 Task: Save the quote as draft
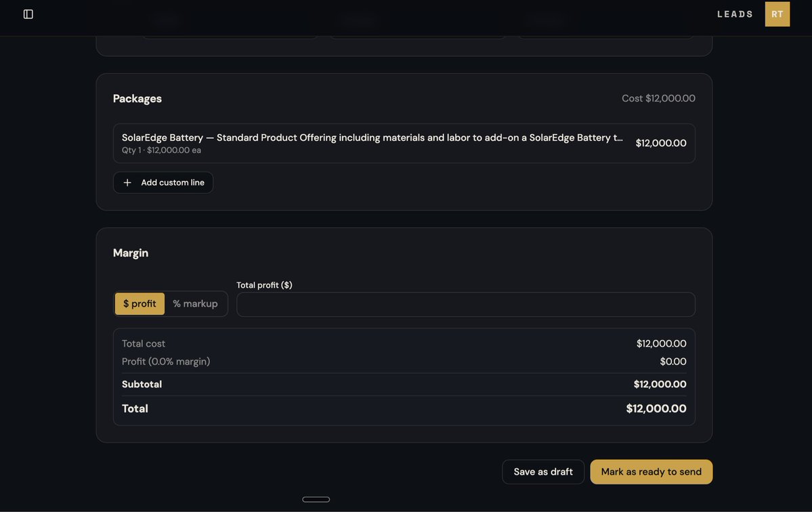[543, 471]
